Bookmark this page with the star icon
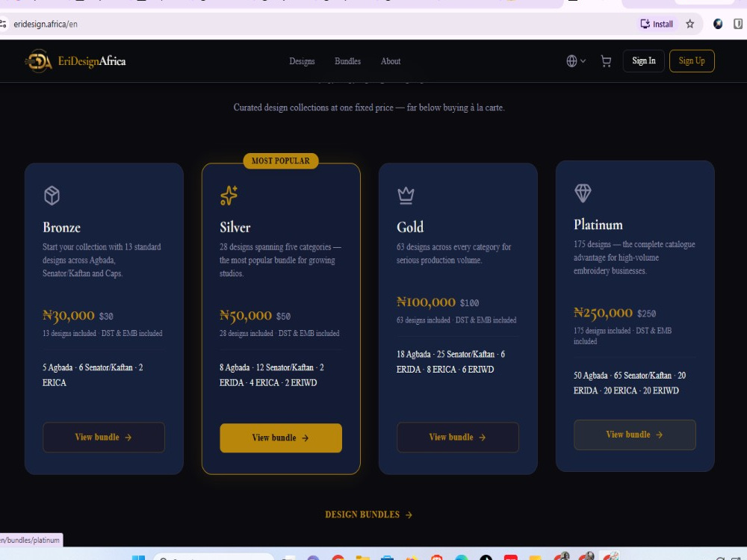 click(x=689, y=24)
